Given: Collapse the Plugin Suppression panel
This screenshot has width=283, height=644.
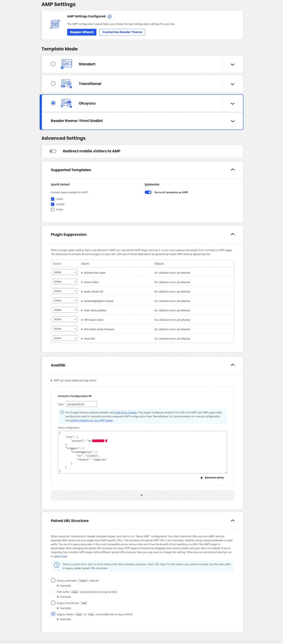Looking at the screenshot, I should pyautogui.click(x=232, y=234).
